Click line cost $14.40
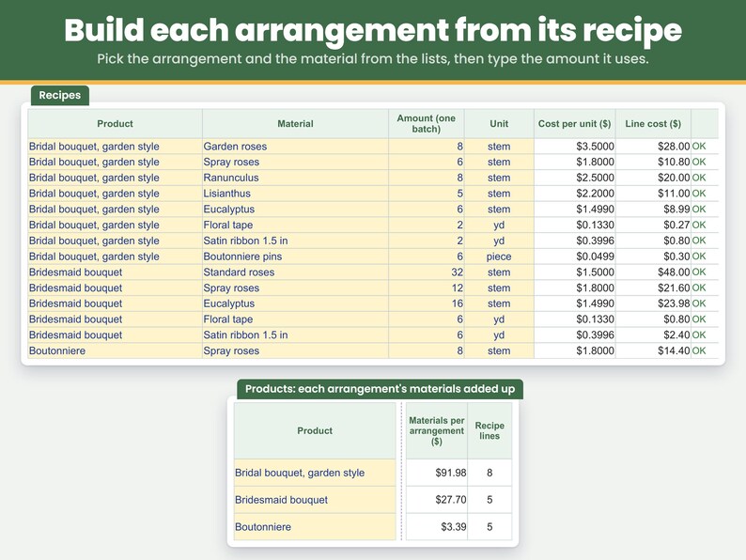 coord(653,350)
